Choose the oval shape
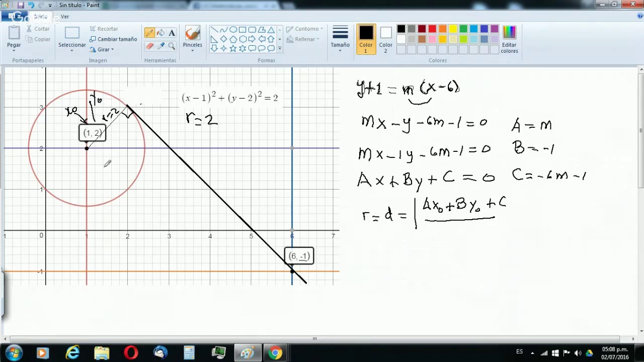 pyautogui.click(x=233, y=30)
